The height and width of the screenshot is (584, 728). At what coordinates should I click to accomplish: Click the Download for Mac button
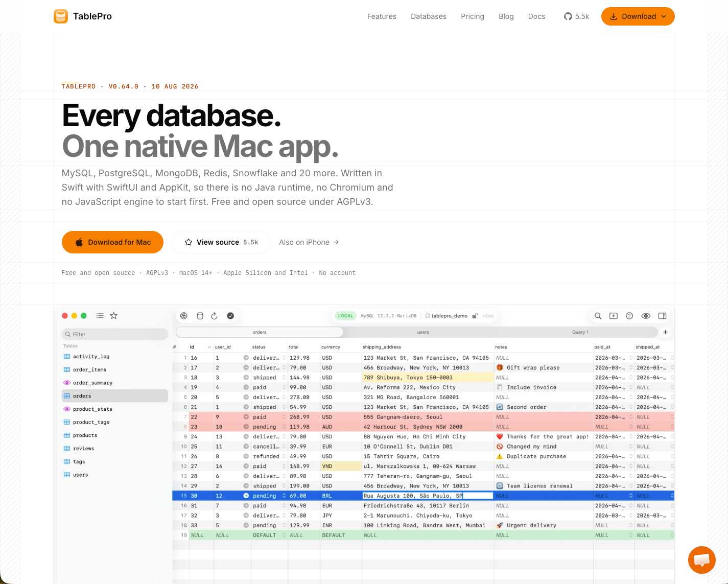[x=112, y=242]
